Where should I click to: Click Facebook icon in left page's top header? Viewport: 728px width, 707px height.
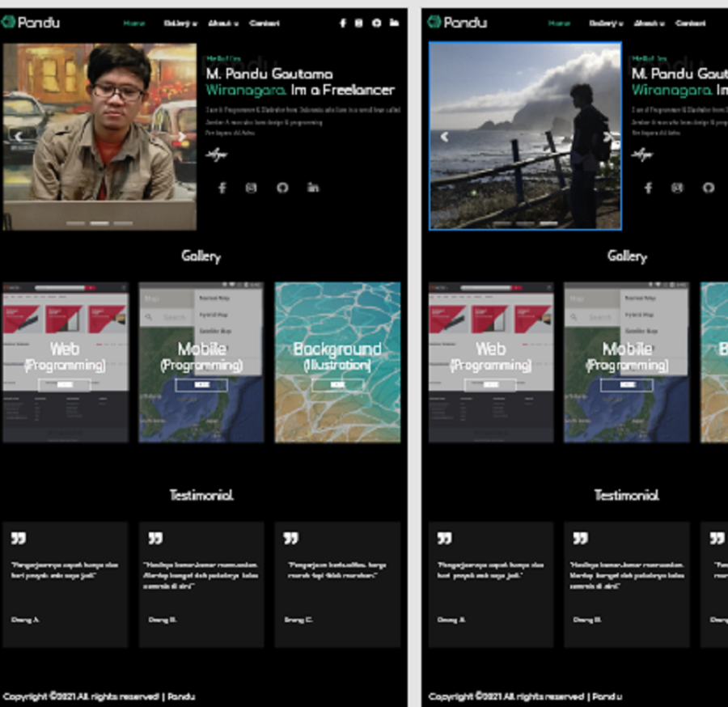(x=342, y=23)
